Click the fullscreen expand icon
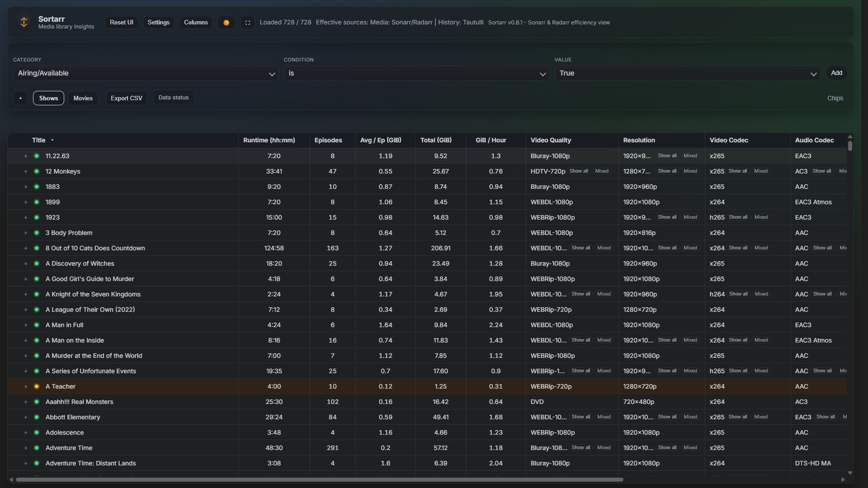 pyautogui.click(x=248, y=23)
